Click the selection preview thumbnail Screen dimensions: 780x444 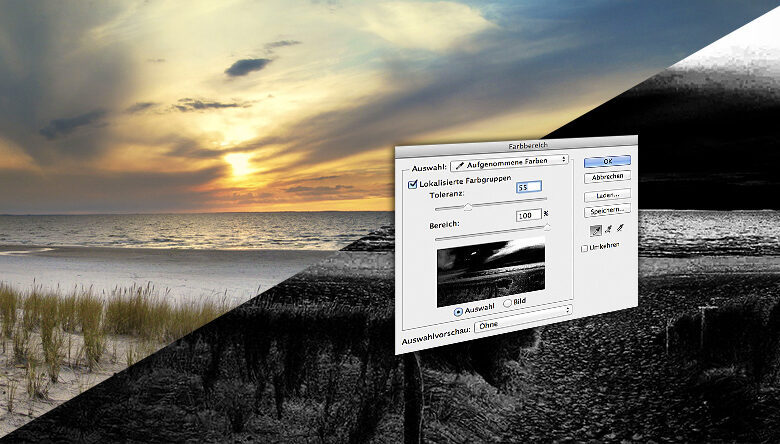click(x=491, y=271)
